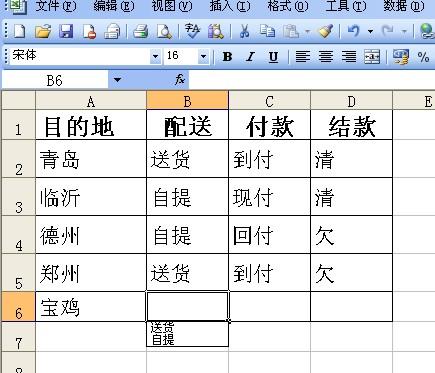Click the Print icon

coord(140,31)
